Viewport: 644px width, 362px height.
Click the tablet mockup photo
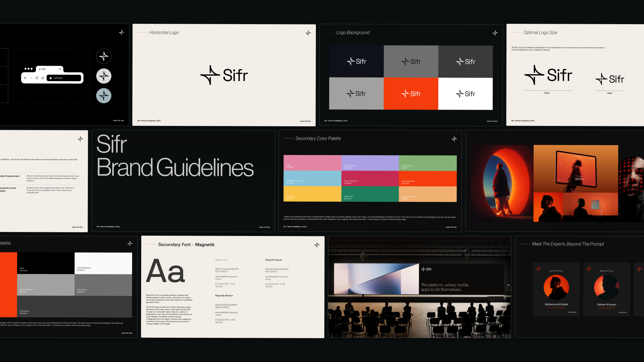pos(576,169)
